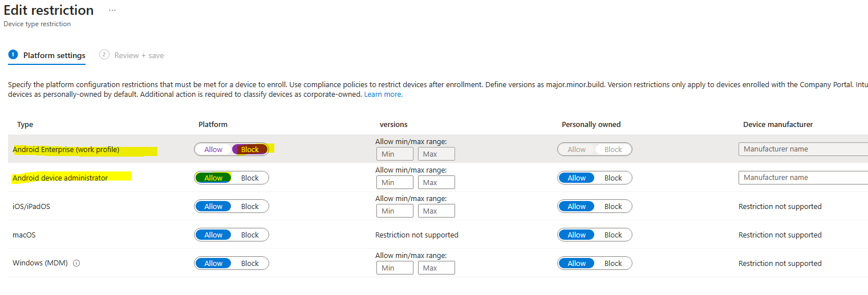Click Min version field for Android device administrator

pos(395,182)
